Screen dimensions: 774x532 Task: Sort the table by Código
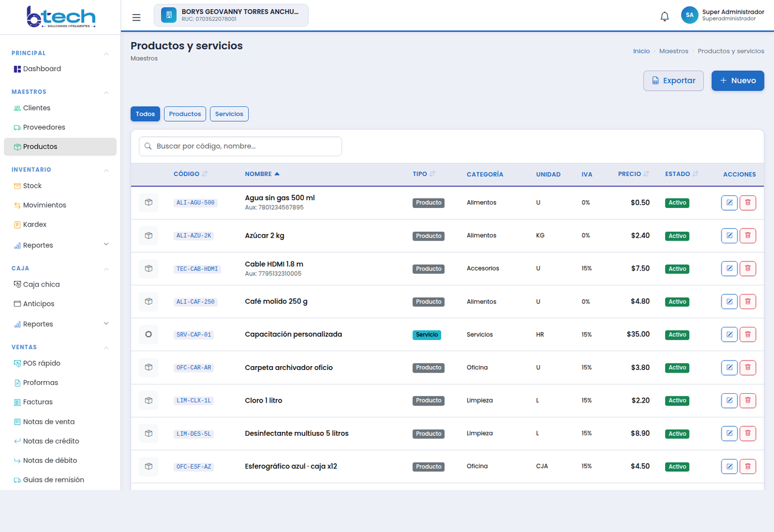191,174
